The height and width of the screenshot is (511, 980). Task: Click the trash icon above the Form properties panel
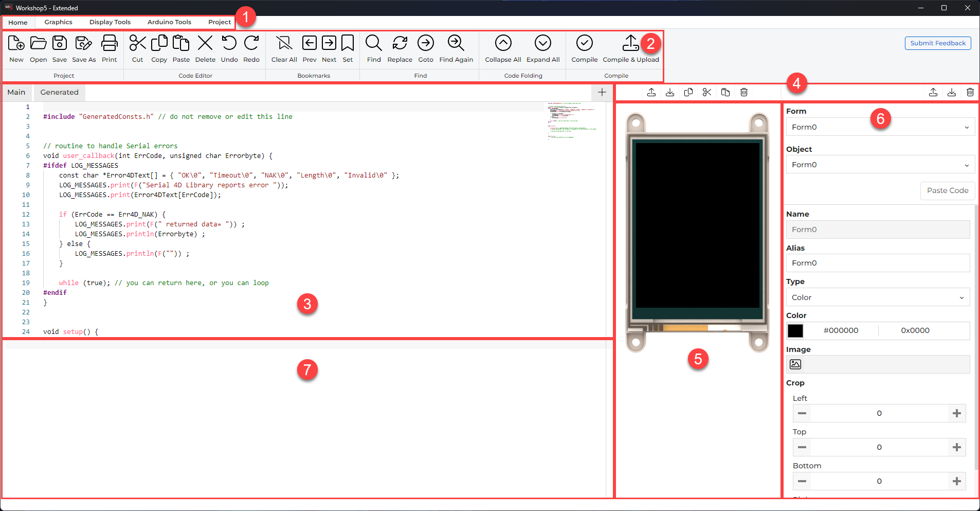click(x=970, y=92)
